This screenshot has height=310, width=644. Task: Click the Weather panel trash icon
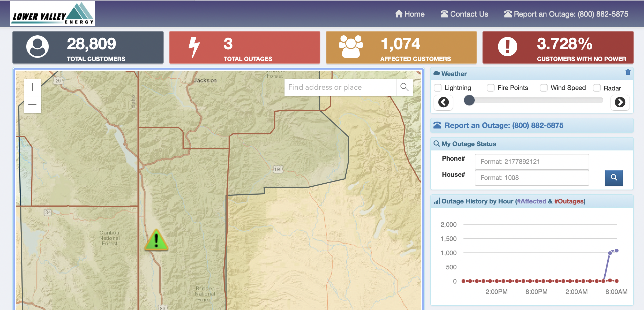[628, 72]
